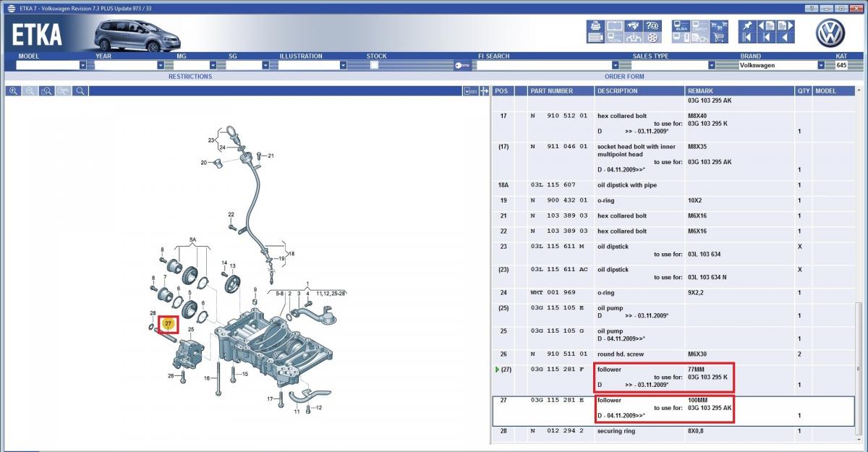Toggle the illustration layout icon
The height and width of the screenshot is (452, 868).
(471, 91)
